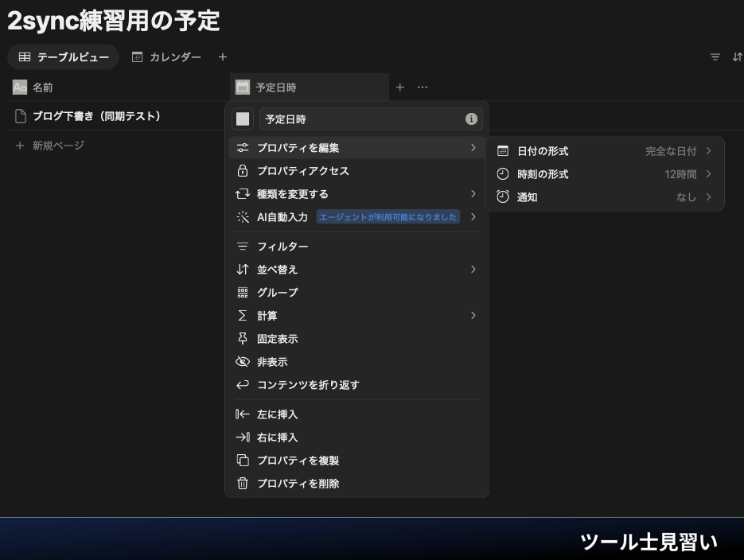Choose 並べ替え in the property menu
Viewport: 744px width, 560px height.
pyautogui.click(x=356, y=270)
